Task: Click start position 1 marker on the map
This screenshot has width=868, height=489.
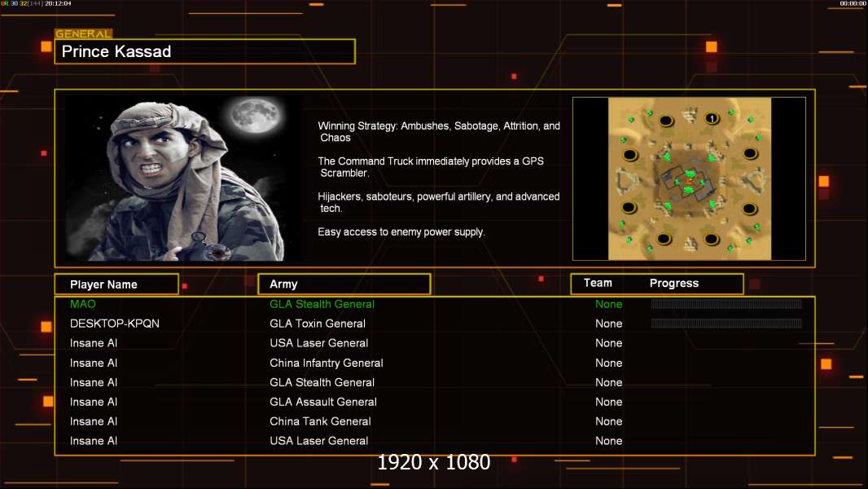Action: click(712, 118)
